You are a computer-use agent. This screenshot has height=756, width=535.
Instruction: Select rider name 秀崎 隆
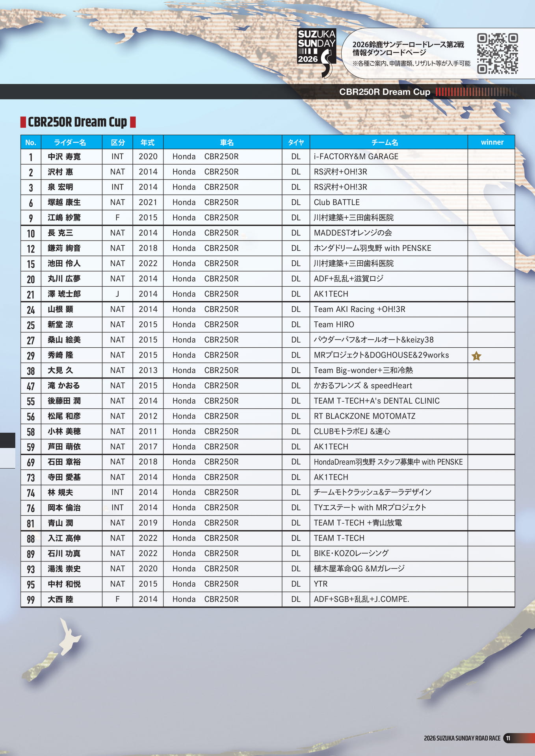(x=60, y=355)
